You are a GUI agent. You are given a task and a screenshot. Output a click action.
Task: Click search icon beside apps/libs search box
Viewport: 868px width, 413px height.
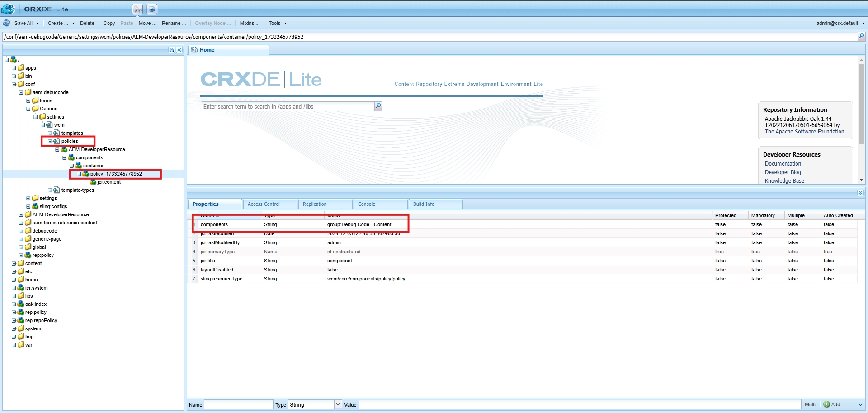point(378,106)
